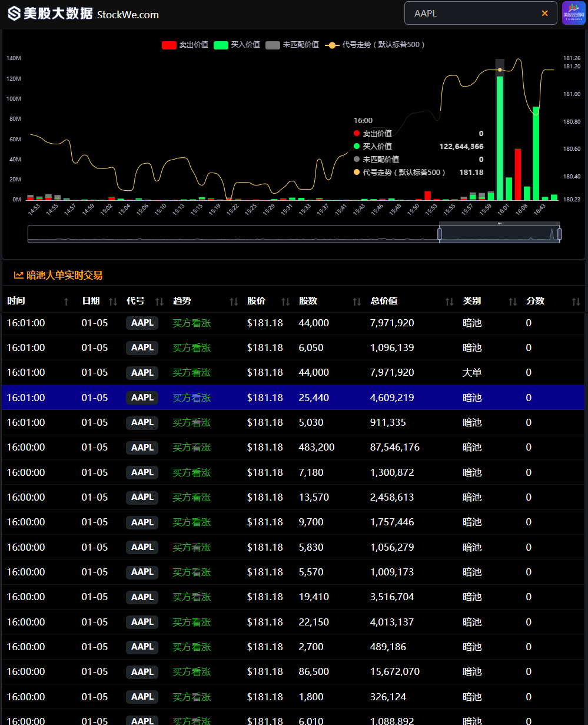Select the share count 483,200
Image resolution: width=588 pixels, height=725 pixels.
coord(317,448)
